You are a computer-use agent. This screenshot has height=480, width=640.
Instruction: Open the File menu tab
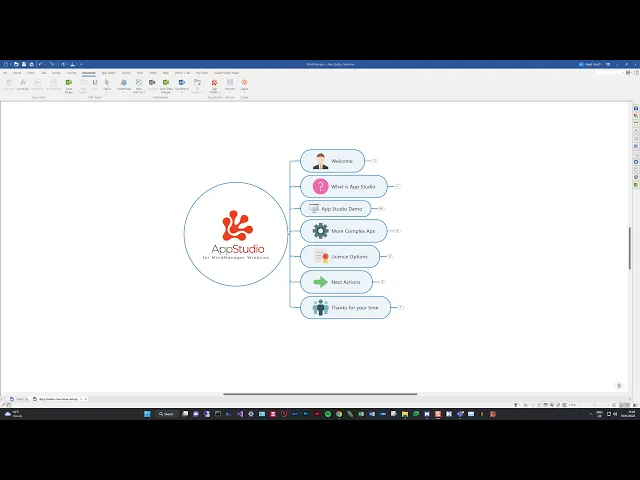click(x=5, y=73)
